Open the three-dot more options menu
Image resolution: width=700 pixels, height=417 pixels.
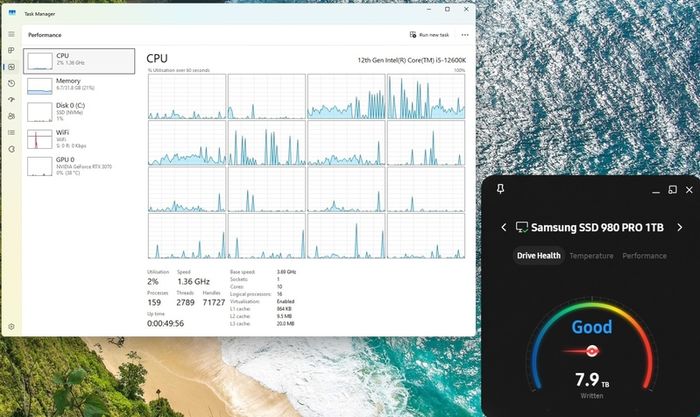(465, 35)
